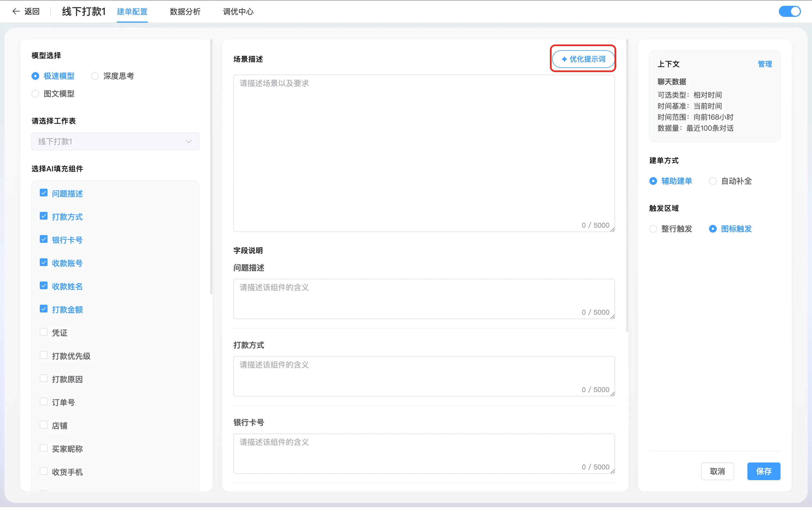Open the 调优中心 tab
This screenshot has width=812, height=510.
tap(238, 12)
